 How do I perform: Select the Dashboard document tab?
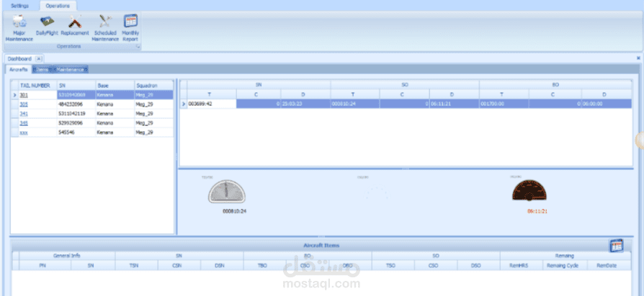pyautogui.click(x=19, y=59)
